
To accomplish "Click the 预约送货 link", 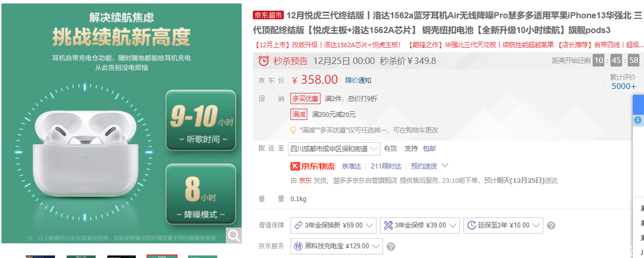I will click(x=424, y=166).
